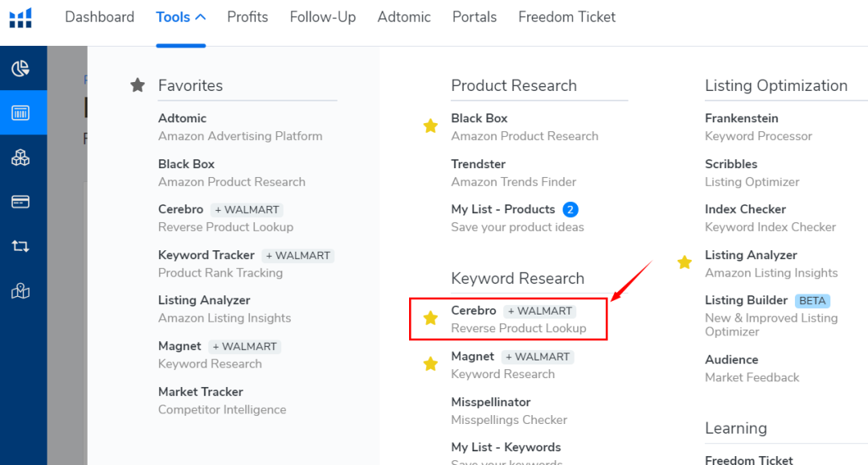The image size is (868, 465).
Task: Unstar Listing Analyzer in Listing Optimization
Action: click(684, 263)
